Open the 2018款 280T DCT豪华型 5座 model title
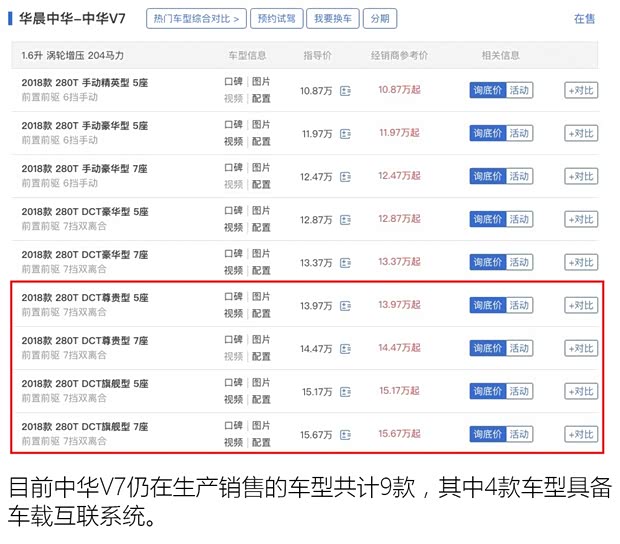This screenshot has width=620, height=544. coord(85,212)
